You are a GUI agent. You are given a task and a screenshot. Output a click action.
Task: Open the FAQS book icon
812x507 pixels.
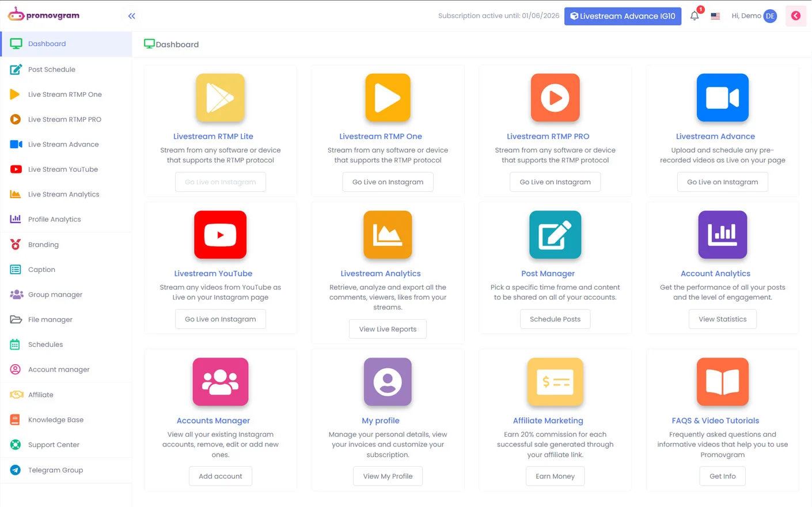[722, 381]
